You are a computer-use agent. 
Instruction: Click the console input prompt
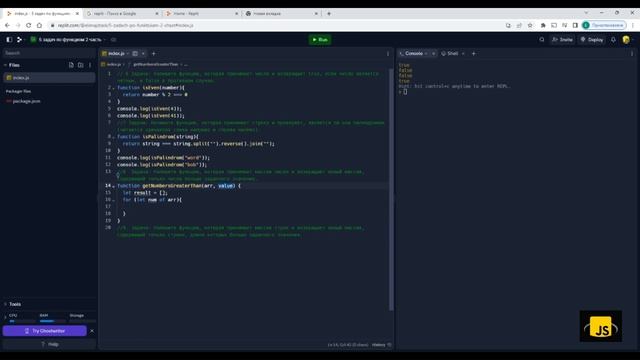(405, 92)
